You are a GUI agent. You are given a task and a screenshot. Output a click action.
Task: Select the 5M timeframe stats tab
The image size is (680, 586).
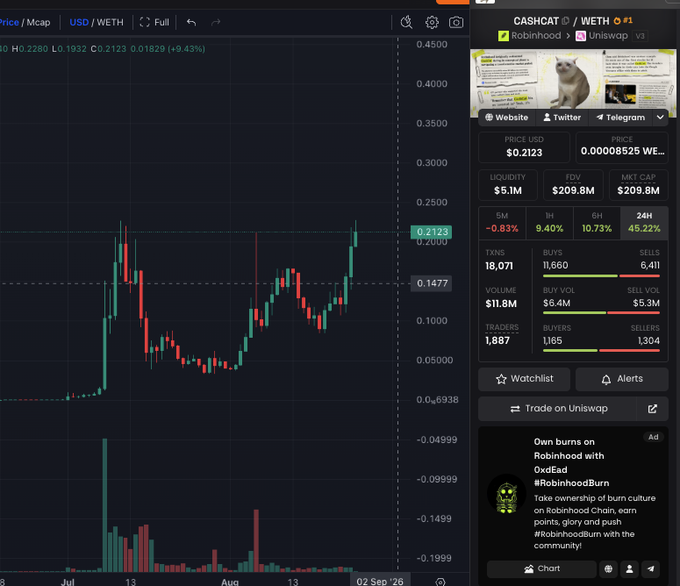pyautogui.click(x=502, y=223)
